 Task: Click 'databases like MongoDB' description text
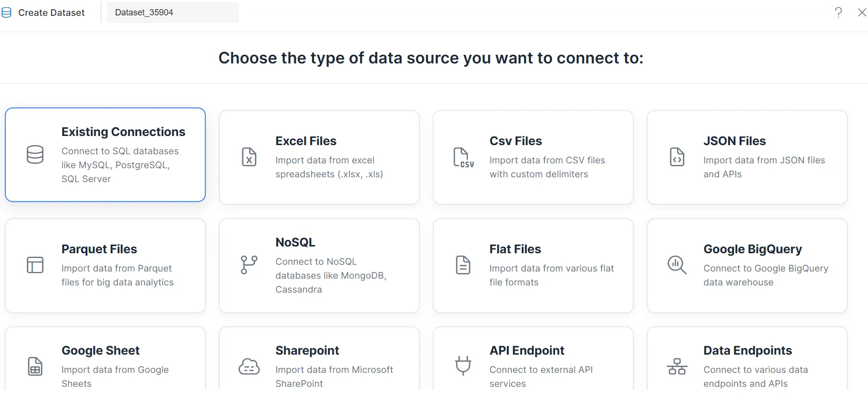click(x=331, y=275)
